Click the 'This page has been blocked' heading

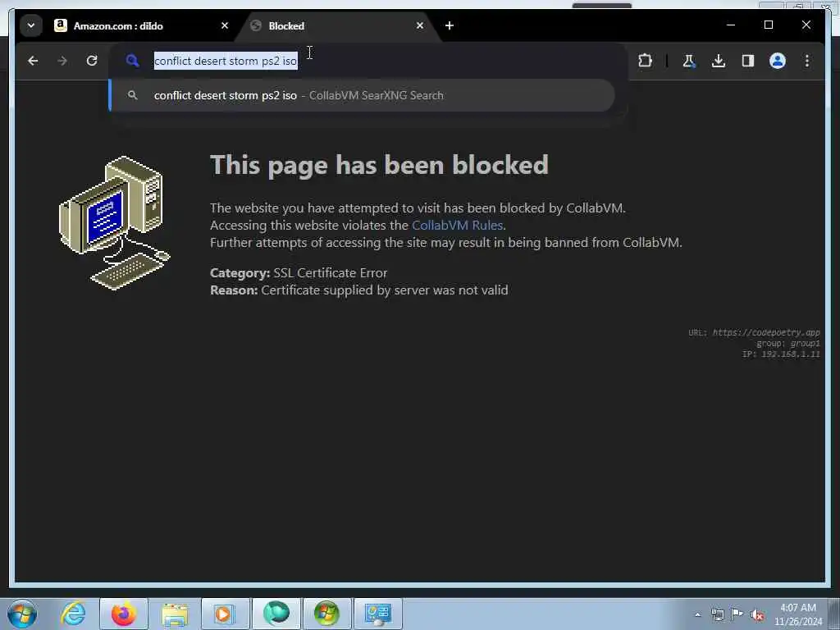[379, 166]
